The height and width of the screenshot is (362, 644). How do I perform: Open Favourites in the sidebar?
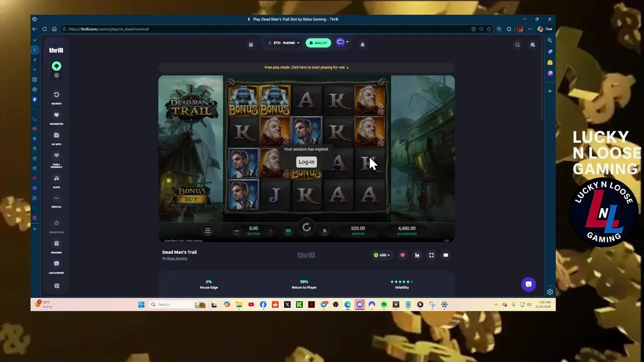(x=56, y=118)
